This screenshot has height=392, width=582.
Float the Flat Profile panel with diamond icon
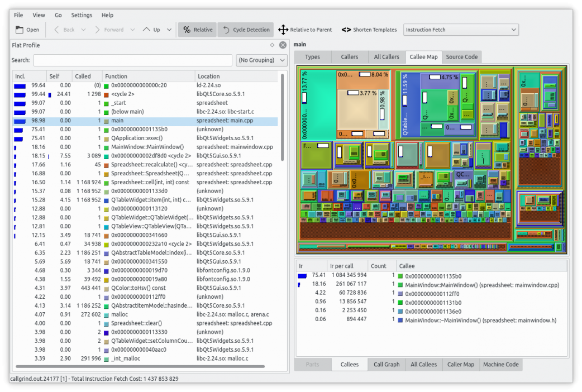point(272,45)
